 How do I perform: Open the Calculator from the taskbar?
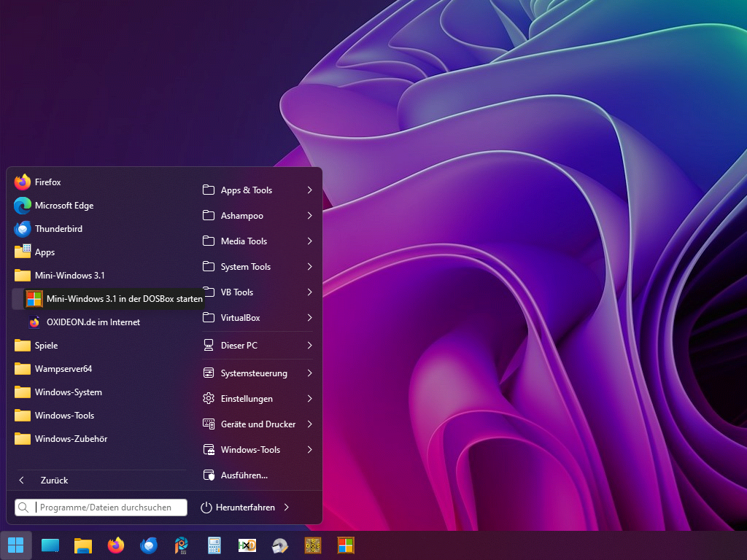click(x=214, y=545)
